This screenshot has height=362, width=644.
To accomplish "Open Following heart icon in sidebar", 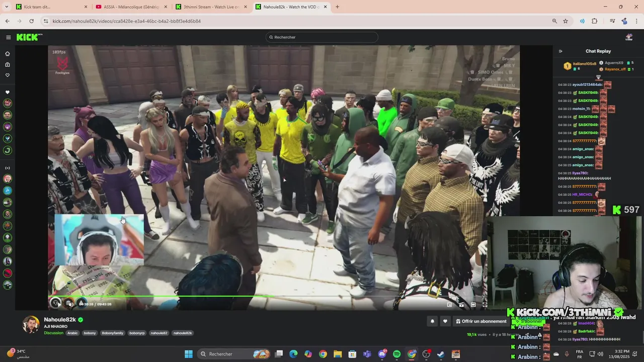I will click(8, 75).
